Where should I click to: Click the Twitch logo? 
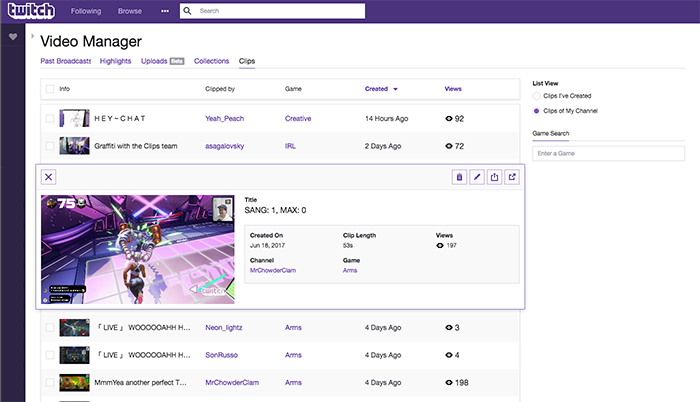(x=32, y=11)
